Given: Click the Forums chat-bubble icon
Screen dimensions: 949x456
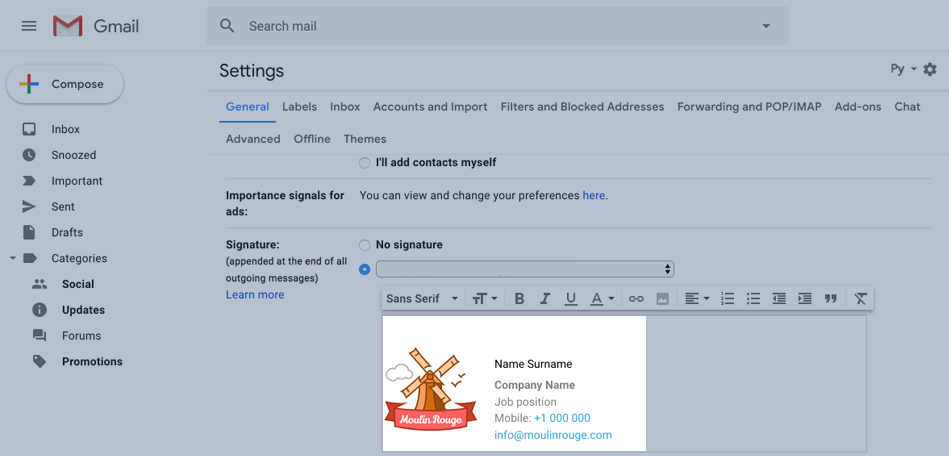Looking at the screenshot, I should [39, 336].
